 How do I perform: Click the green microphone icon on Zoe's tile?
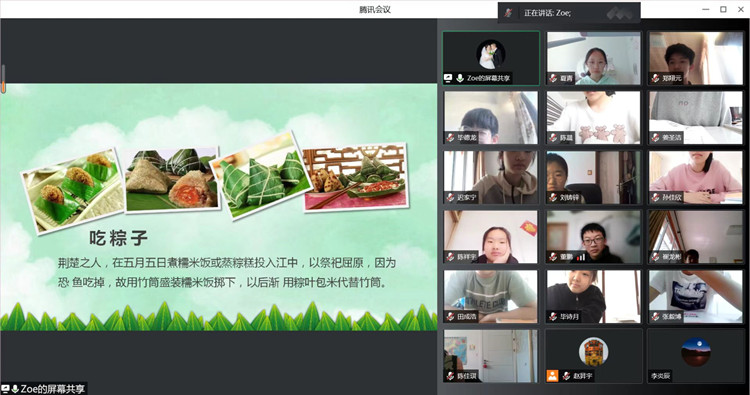click(460, 78)
